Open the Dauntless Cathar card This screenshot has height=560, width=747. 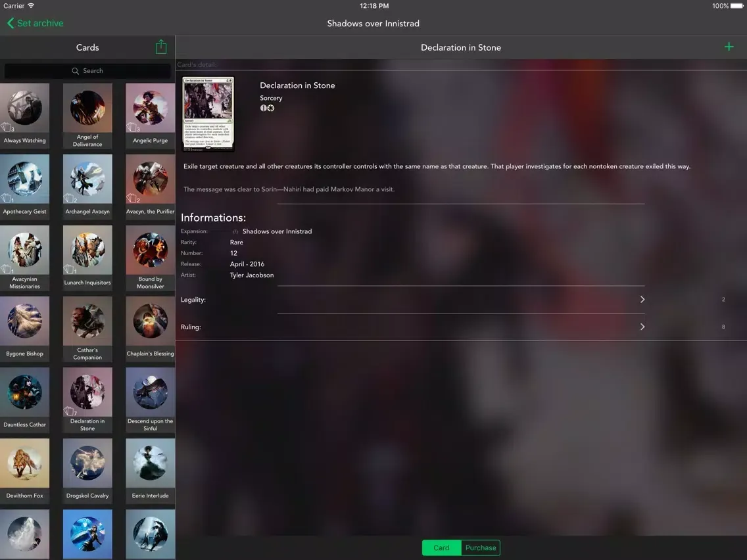point(25,400)
